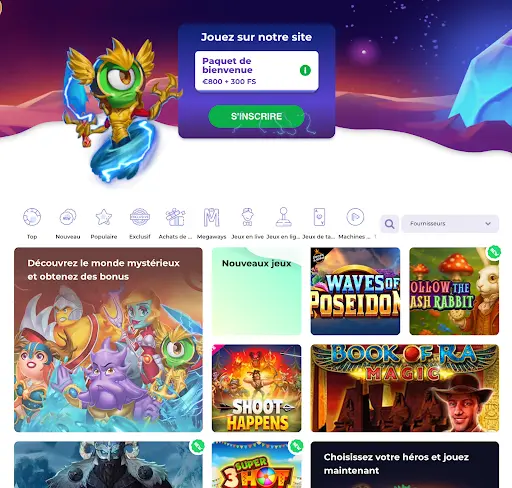The height and width of the screenshot is (488, 512).
Task: Open the Super 3 Hot game thumbnail
Action: tap(257, 465)
